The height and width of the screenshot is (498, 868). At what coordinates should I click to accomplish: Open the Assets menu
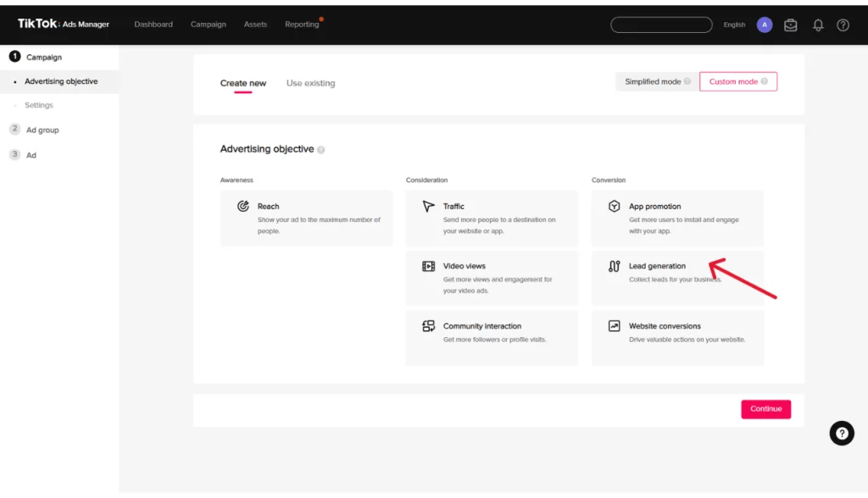coord(255,25)
